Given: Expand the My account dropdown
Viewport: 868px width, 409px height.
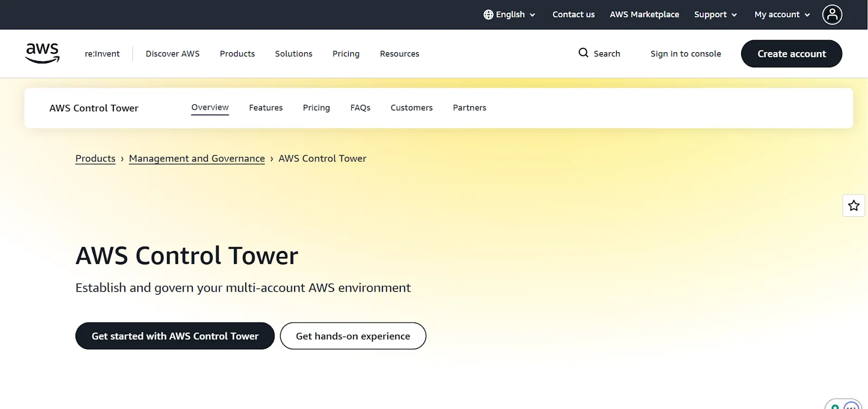Looking at the screenshot, I should tap(782, 15).
